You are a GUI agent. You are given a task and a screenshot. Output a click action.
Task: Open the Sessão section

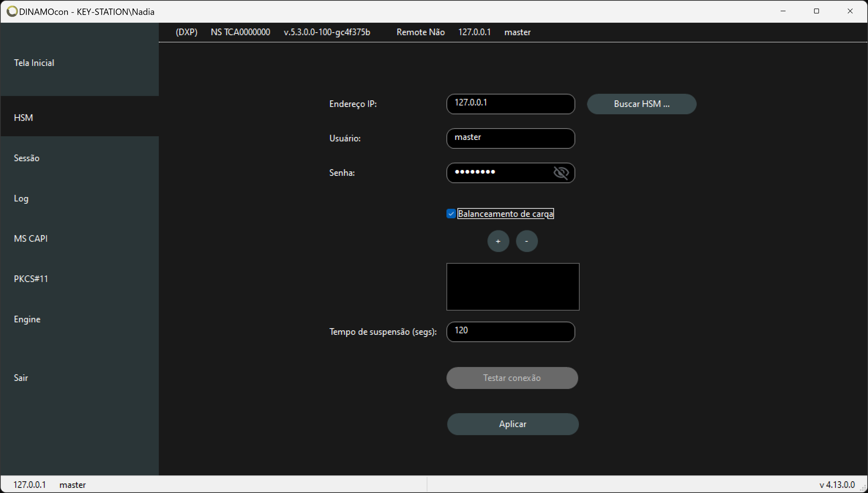[27, 157]
